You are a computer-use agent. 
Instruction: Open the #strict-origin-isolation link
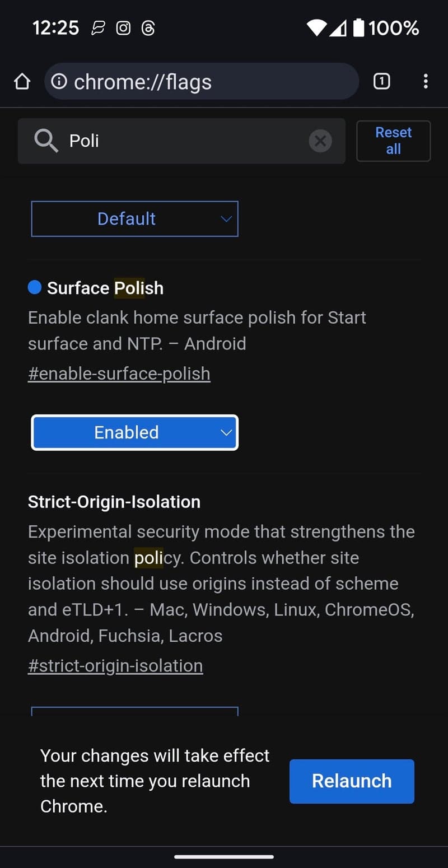pyautogui.click(x=115, y=665)
